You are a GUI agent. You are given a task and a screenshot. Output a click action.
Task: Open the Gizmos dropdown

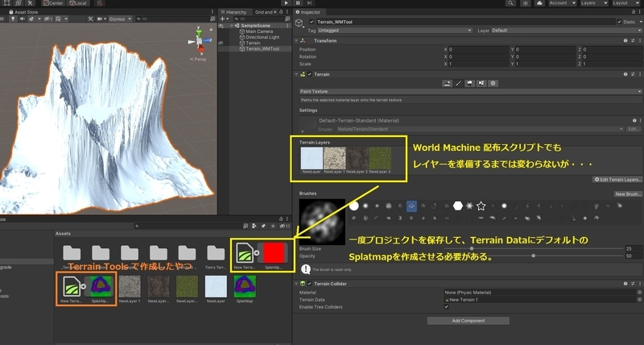[x=120, y=19]
